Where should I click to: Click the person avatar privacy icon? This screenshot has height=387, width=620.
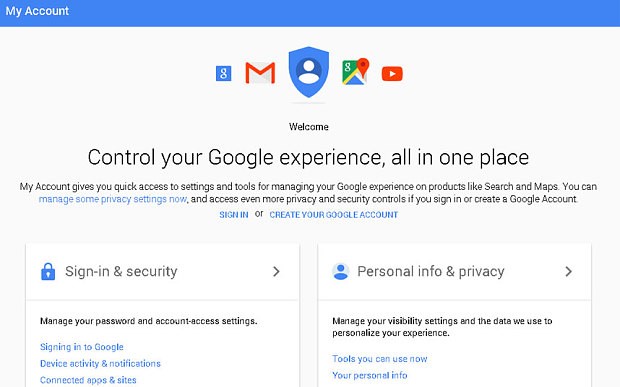pos(340,272)
